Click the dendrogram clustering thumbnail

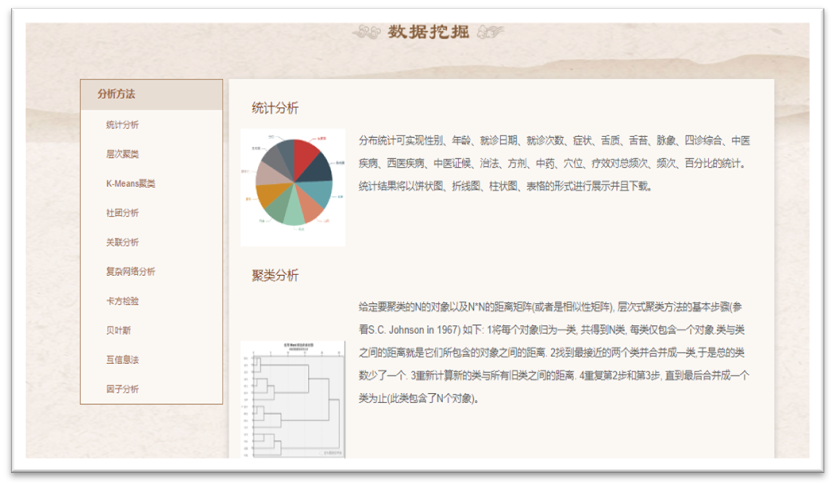coord(292,398)
